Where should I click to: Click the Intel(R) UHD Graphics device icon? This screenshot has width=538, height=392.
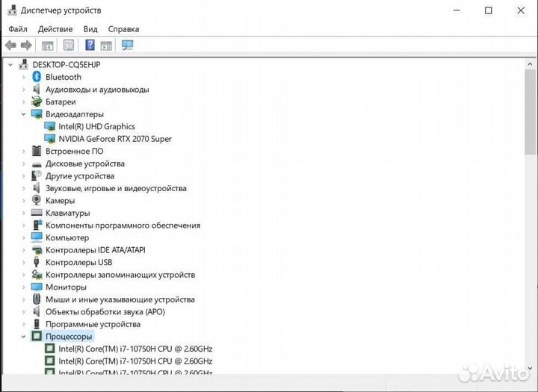(50, 126)
